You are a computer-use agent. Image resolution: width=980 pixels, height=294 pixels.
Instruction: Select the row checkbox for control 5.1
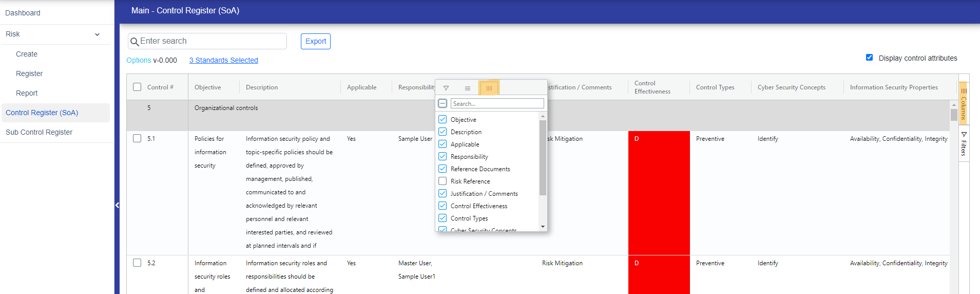coord(137,138)
